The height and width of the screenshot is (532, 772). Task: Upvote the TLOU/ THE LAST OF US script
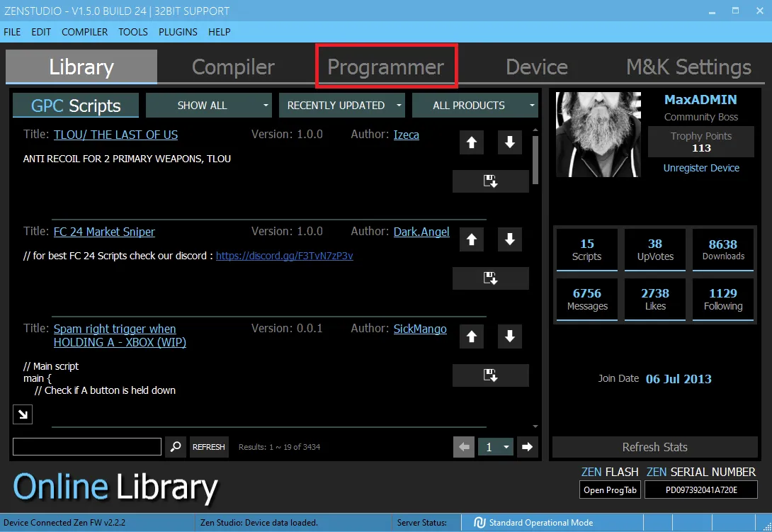click(x=472, y=142)
